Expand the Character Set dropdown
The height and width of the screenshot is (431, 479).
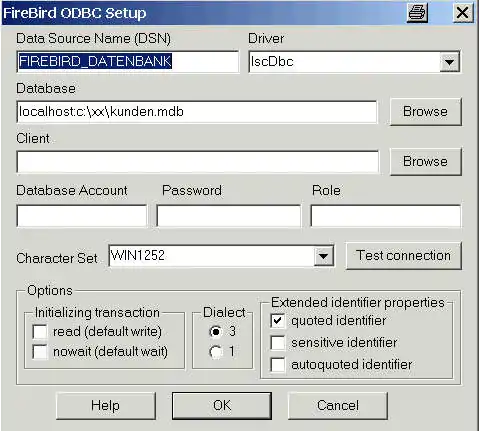(x=323, y=256)
